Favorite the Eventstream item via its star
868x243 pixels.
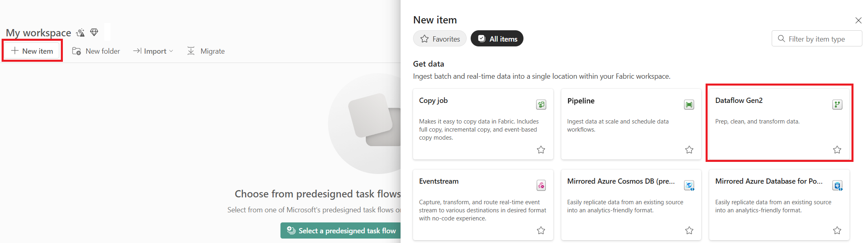click(x=541, y=230)
